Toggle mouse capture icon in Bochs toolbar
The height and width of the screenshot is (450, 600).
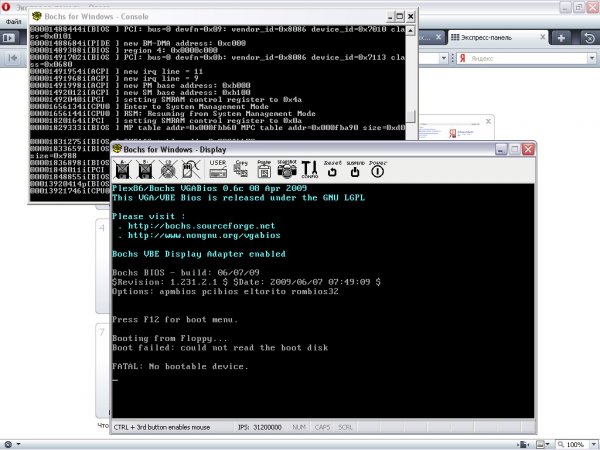(x=191, y=169)
